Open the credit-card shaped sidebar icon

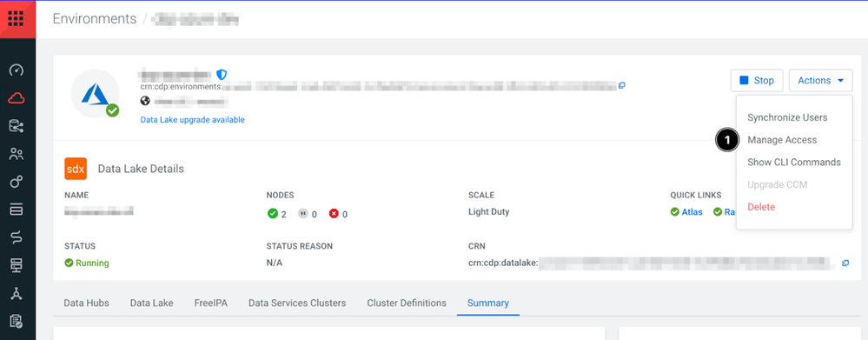coord(16,210)
